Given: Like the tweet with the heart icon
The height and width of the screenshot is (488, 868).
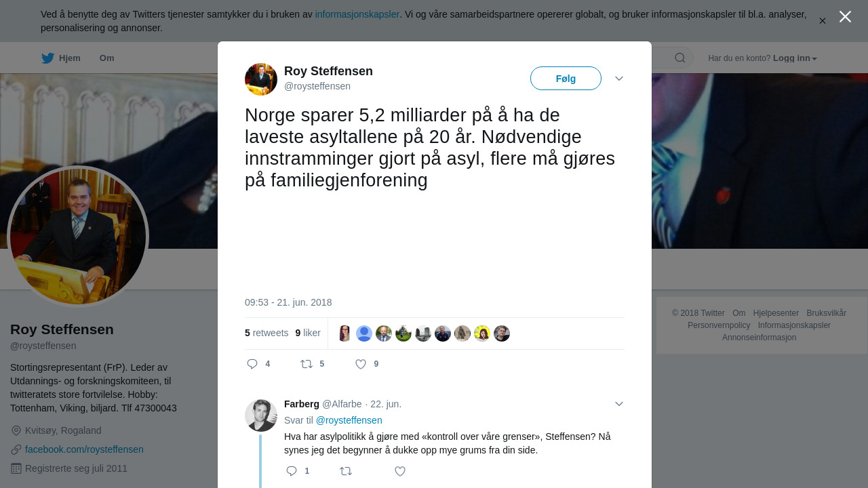Looking at the screenshot, I should click(361, 364).
